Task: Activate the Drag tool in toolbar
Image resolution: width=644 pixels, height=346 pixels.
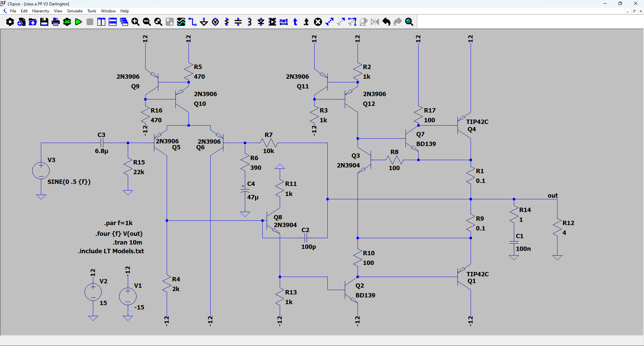Action: click(x=352, y=22)
